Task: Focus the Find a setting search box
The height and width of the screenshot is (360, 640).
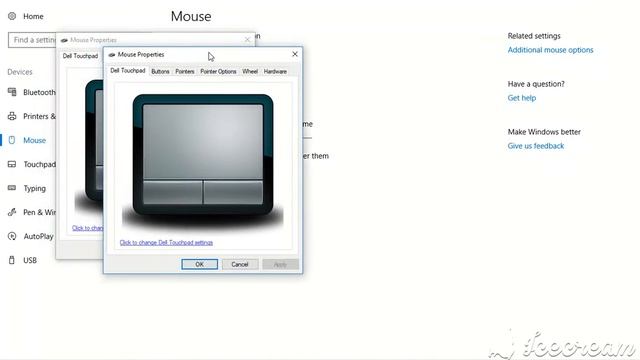Action: [x=32, y=40]
